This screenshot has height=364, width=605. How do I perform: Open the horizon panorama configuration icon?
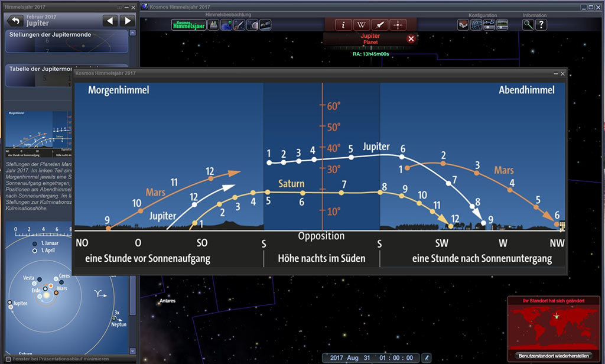pos(502,25)
